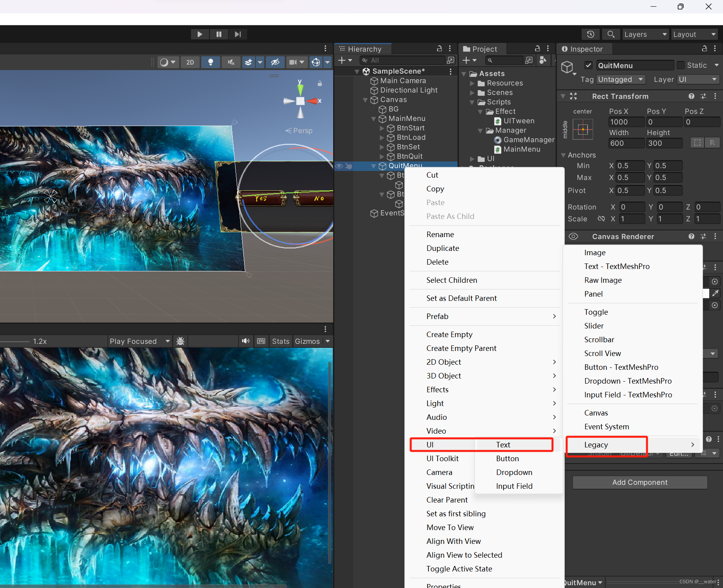This screenshot has width=723, height=588.
Task: Open the Layers dropdown
Action: [x=645, y=34]
